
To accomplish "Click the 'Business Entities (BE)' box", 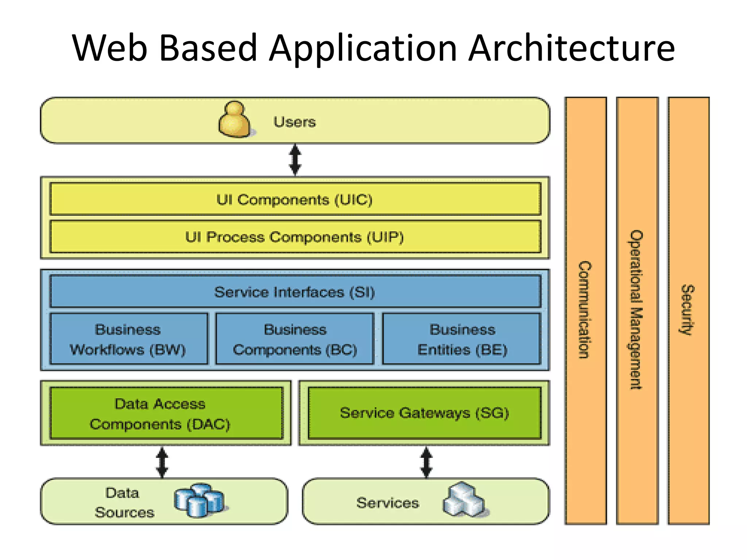I will tap(462, 339).
